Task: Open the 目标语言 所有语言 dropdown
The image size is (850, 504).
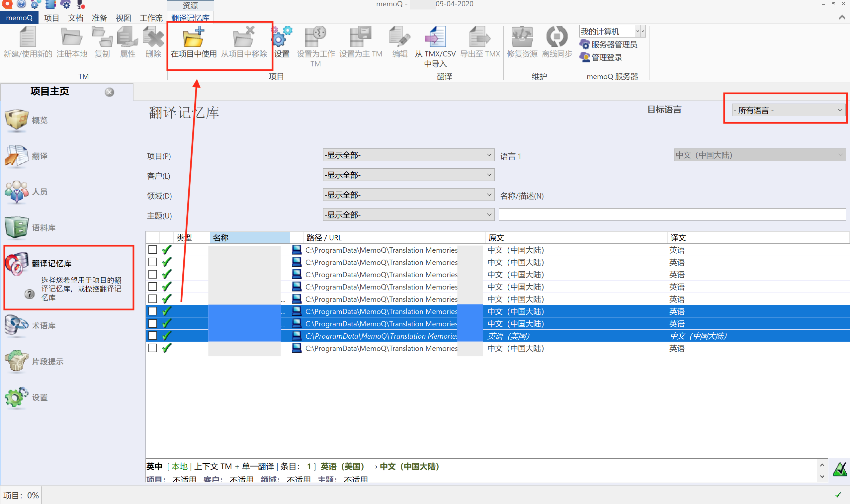Action: tap(788, 110)
